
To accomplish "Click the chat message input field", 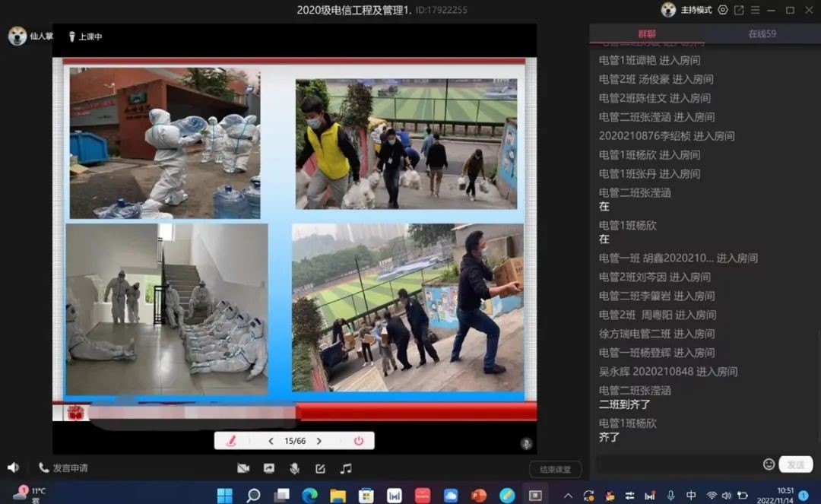I will [x=677, y=464].
